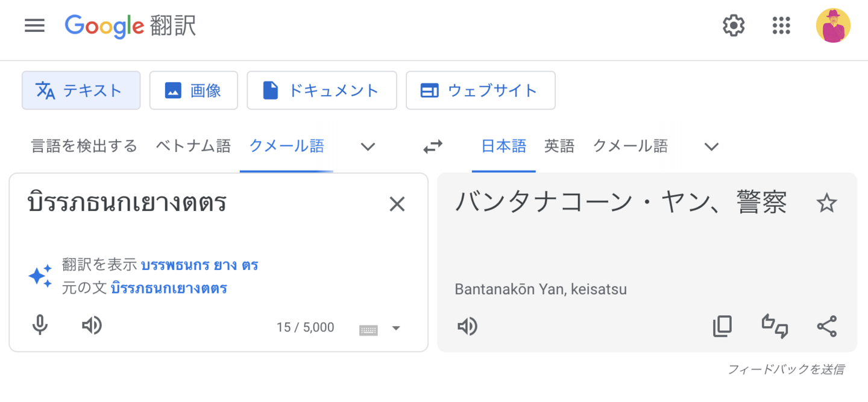Listen to the Japanese translation
The image size is (868, 402).
(x=467, y=327)
